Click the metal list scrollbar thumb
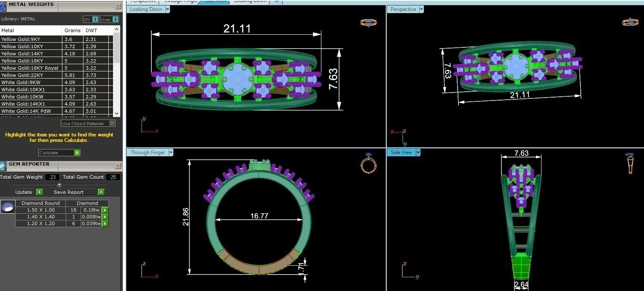 tap(117, 49)
